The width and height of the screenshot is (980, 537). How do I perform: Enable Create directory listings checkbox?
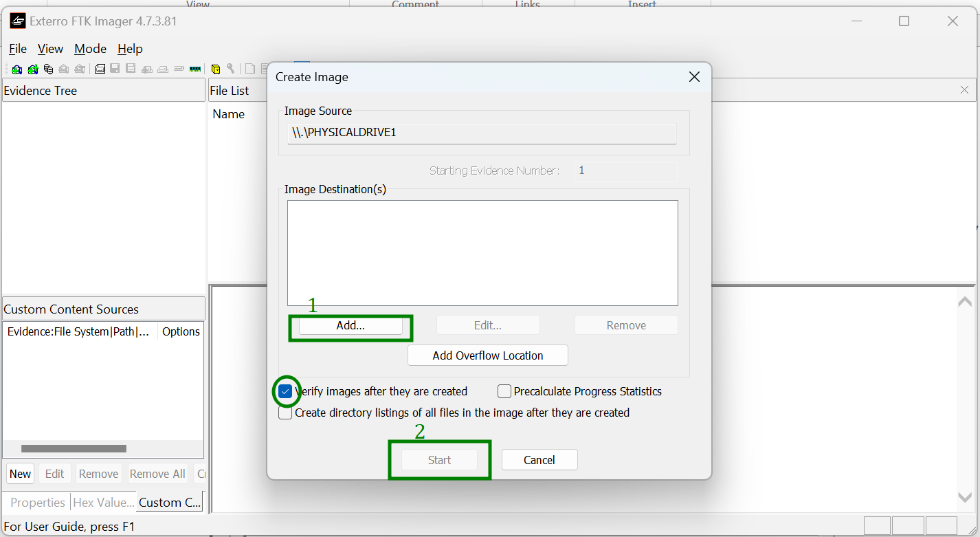click(x=285, y=413)
